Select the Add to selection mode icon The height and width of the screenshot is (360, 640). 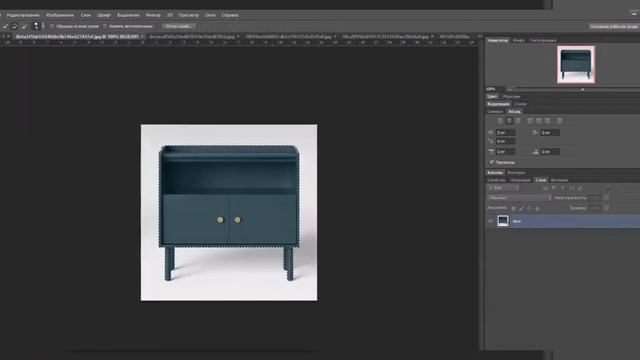click(15, 27)
